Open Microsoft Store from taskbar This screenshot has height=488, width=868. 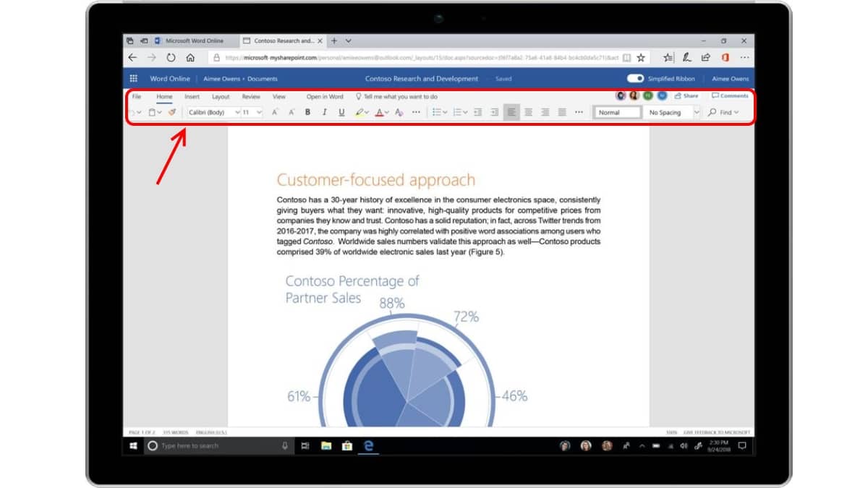[x=346, y=446]
